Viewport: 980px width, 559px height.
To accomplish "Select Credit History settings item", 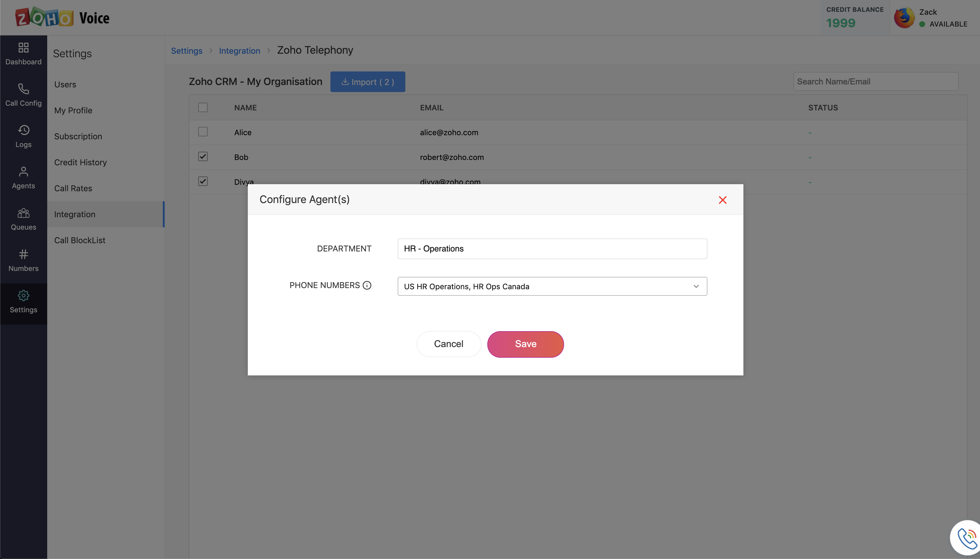I will [81, 162].
